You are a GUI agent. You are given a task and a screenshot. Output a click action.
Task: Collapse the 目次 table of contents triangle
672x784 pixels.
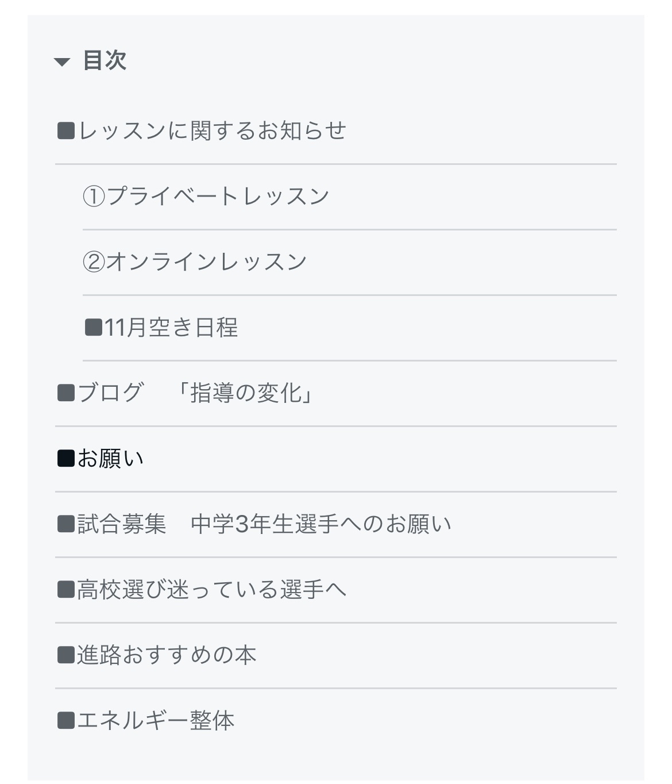pos(61,62)
